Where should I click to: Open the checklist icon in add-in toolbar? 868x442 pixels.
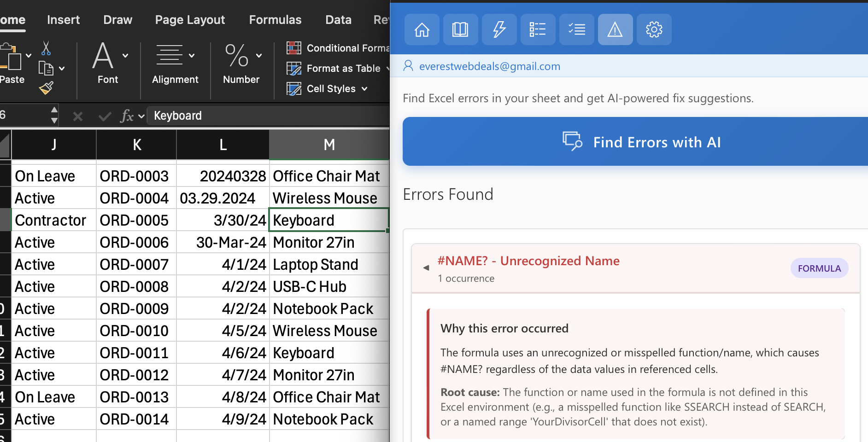pos(576,30)
